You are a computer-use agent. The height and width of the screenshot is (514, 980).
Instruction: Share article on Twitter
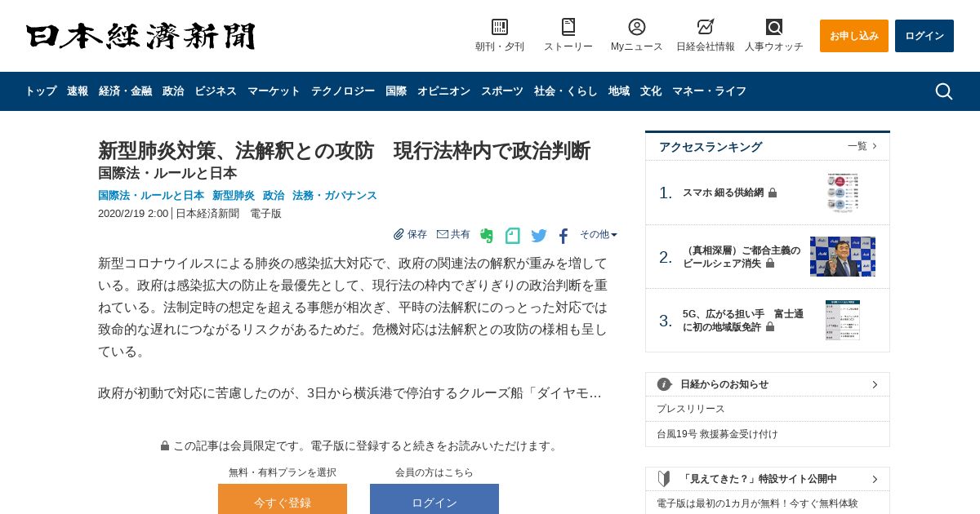point(539,236)
